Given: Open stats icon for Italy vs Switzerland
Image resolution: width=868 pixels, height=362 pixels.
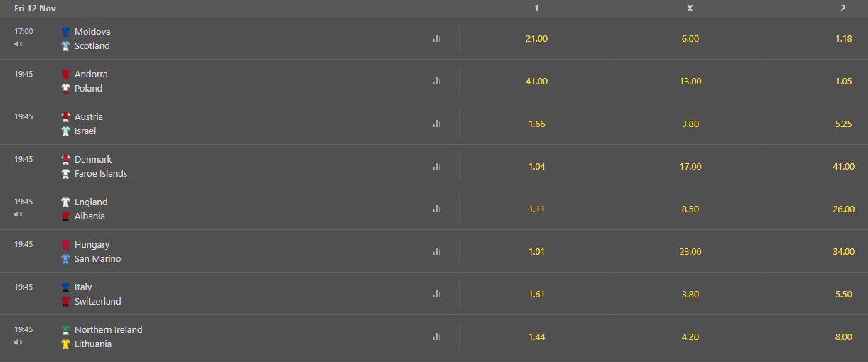Looking at the screenshot, I should (x=437, y=294).
